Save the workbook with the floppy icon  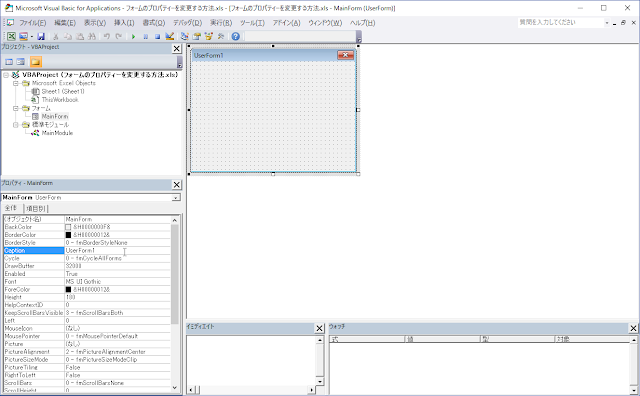point(41,36)
